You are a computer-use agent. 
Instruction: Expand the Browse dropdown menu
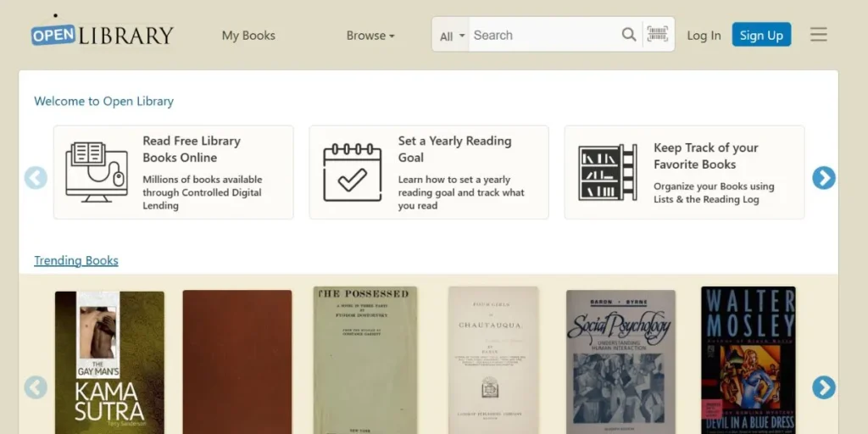click(x=370, y=36)
